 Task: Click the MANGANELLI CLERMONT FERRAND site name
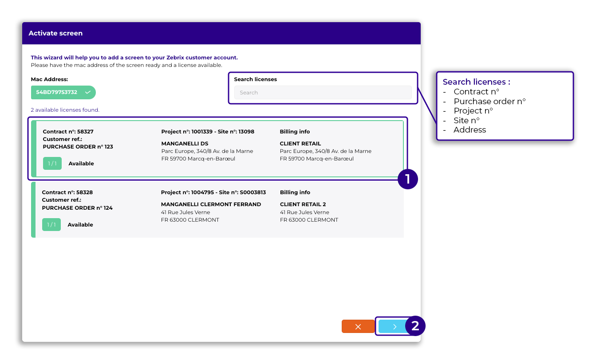tap(211, 204)
